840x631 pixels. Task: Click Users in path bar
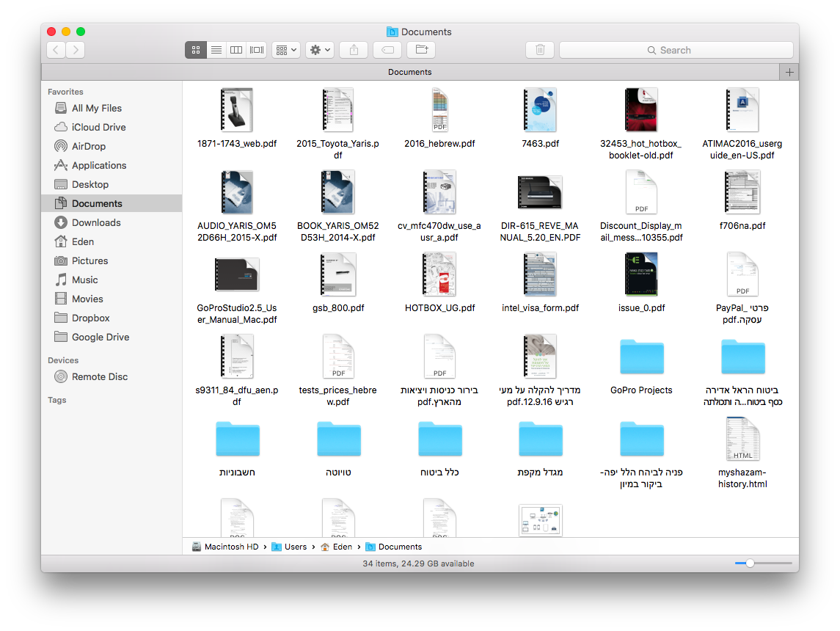click(x=289, y=547)
